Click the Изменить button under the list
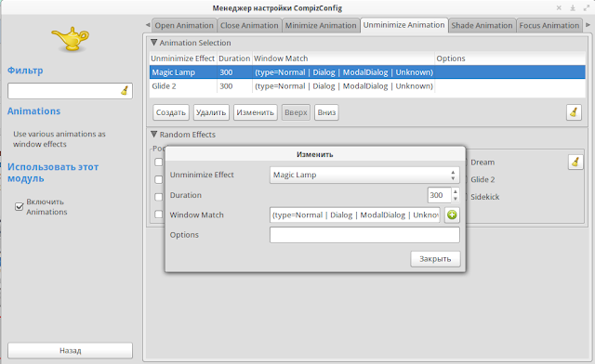The height and width of the screenshot is (364, 595). click(255, 112)
